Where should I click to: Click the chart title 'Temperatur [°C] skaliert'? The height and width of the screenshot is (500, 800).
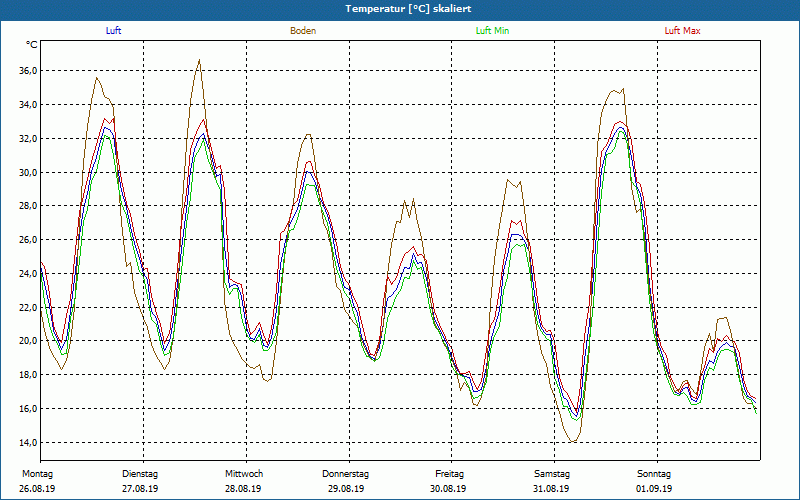[408, 9]
